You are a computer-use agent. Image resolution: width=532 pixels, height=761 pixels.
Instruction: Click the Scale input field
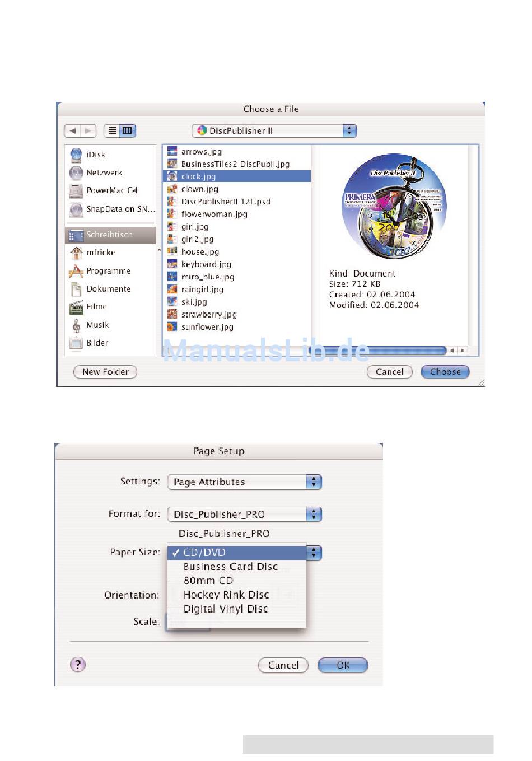coord(188,623)
